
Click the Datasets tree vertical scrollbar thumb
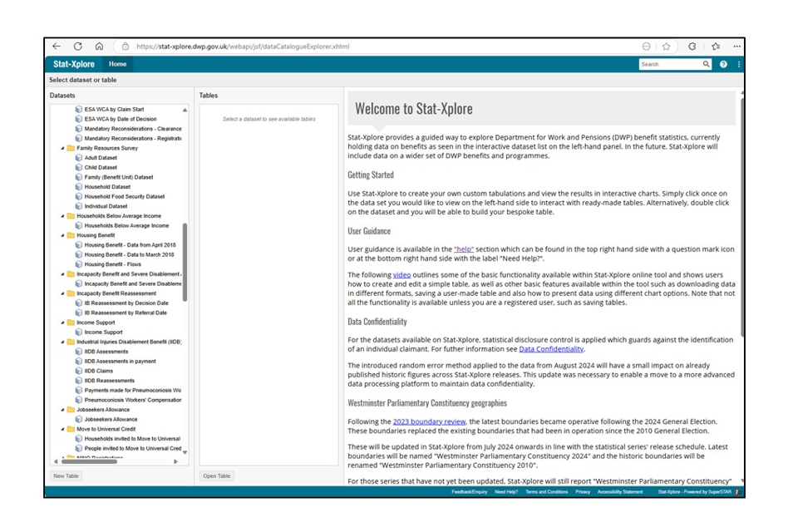pyautogui.click(x=185, y=262)
